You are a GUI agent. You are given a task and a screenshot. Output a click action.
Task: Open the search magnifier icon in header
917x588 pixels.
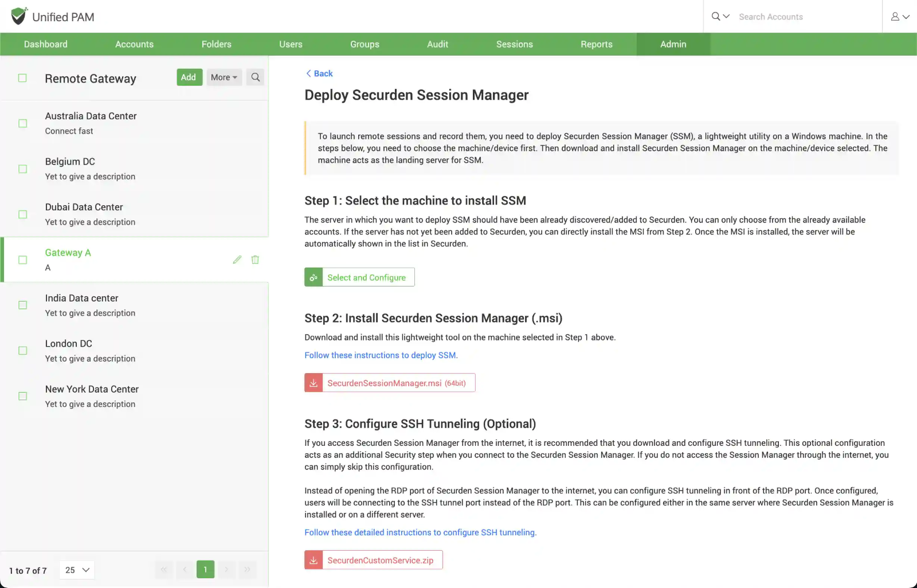[716, 17]
